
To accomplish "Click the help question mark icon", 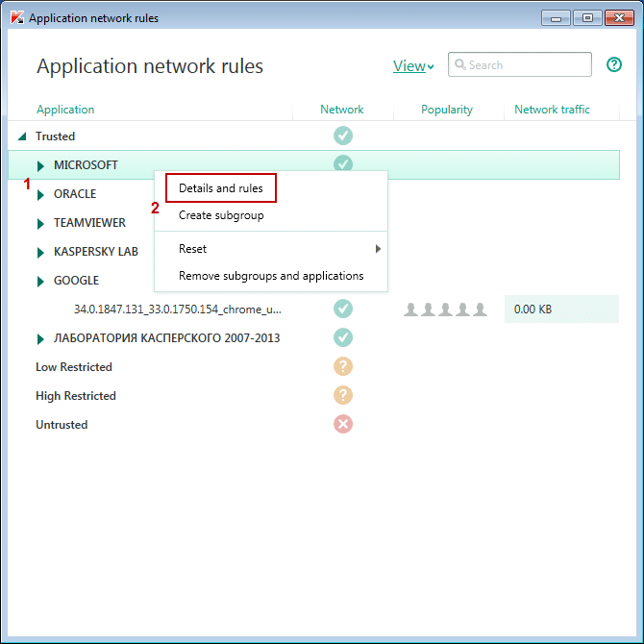I will (613, 64).
